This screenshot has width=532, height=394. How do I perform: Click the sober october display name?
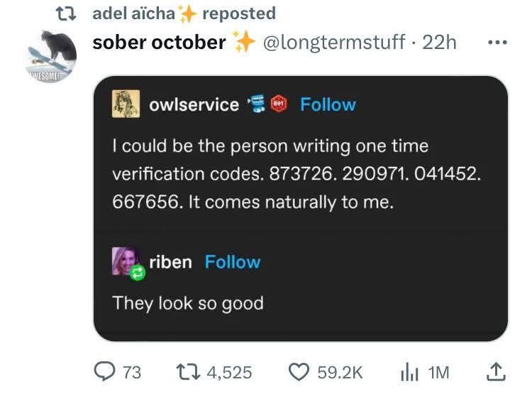(x=159, y=43)
